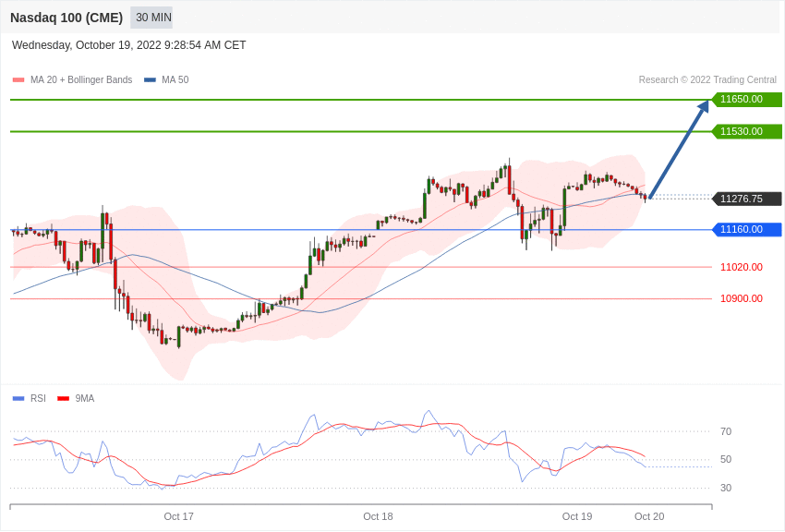Image resolution: width=785 pixels, height=532 pixels.
Task: Click the Oct 19 date on the time axis
Action: tap(577, 517)
